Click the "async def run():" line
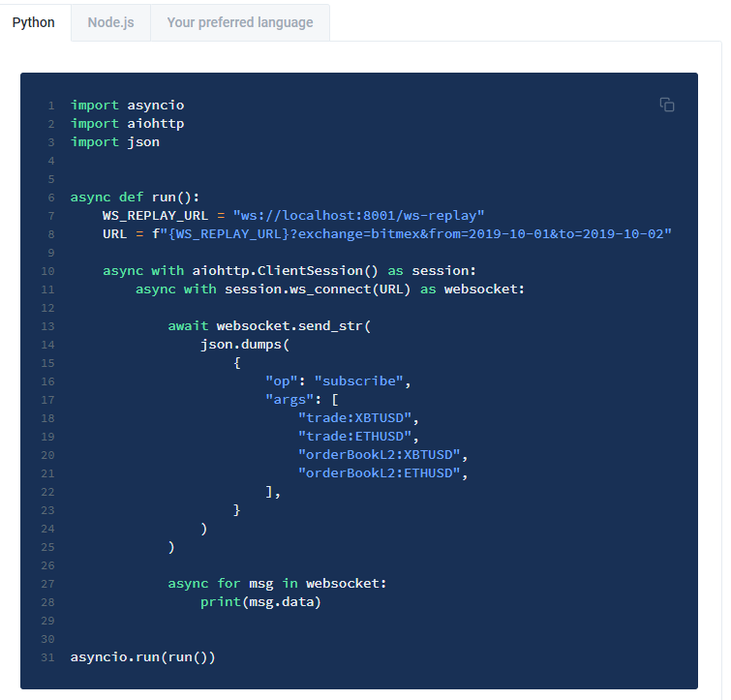The height and width of the screenshot is (700, 731). click(x=135, y=198)
